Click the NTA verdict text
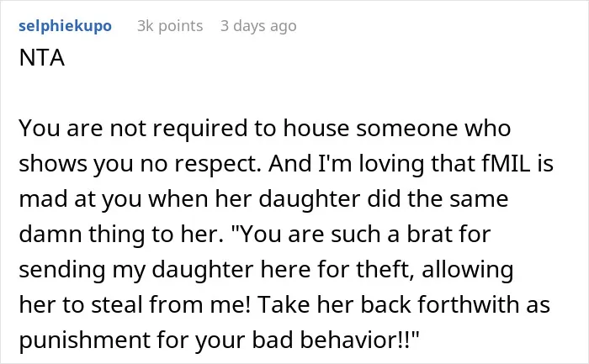This screenshot has width=589, height=364. coord(42,58)
